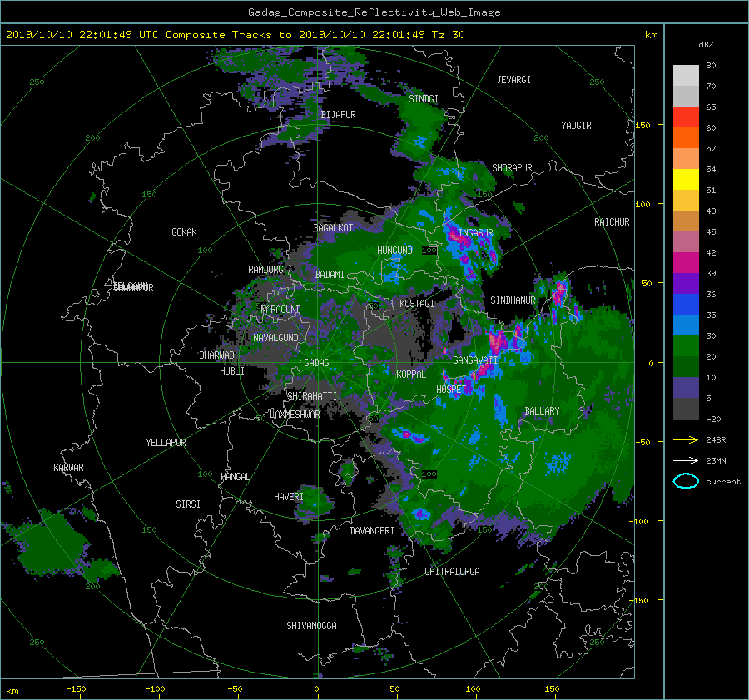This screenshot has height=700, width=749.
Task: Click the '24SR' legend label
Action: click(716, 440)
